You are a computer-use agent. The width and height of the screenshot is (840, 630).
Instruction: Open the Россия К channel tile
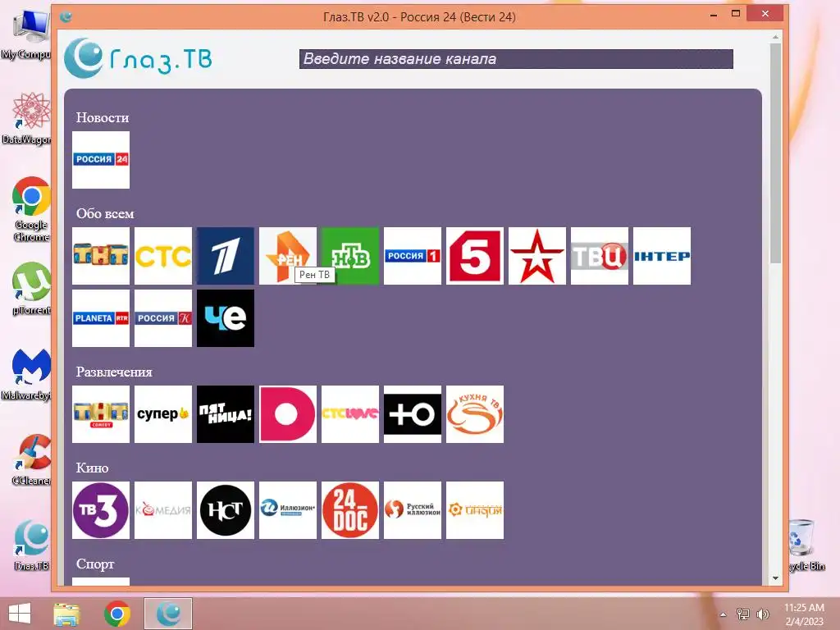(x=163, y=318)
